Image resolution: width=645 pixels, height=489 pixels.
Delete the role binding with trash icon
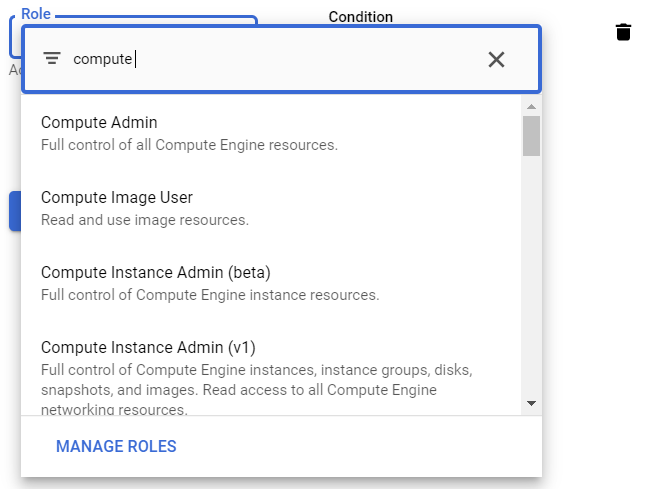pyautogui.click(x=623, y=32)
